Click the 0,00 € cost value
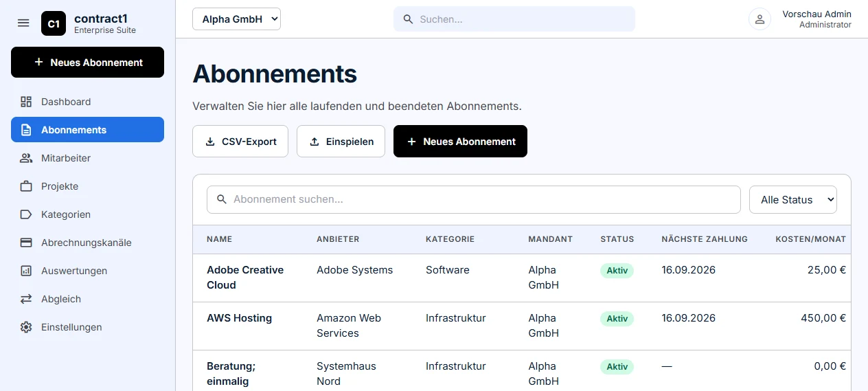Screen dimensions: 868x391 [x=830, y=366]
